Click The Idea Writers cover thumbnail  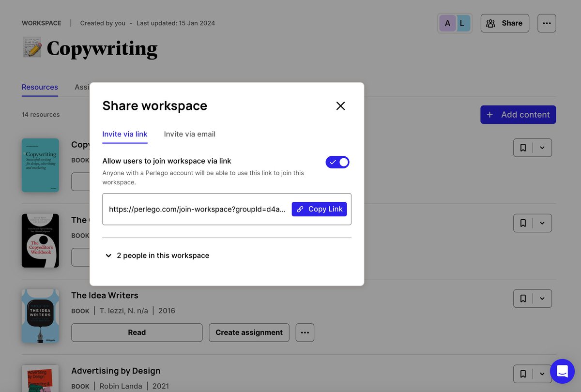[40, 316]
